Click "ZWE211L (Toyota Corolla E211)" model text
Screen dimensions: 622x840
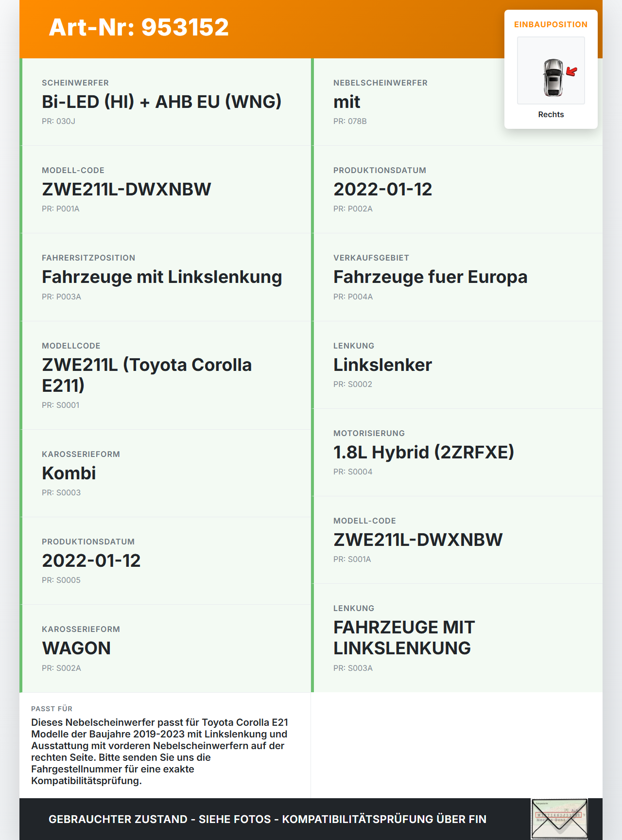click(x=147, y=375)
